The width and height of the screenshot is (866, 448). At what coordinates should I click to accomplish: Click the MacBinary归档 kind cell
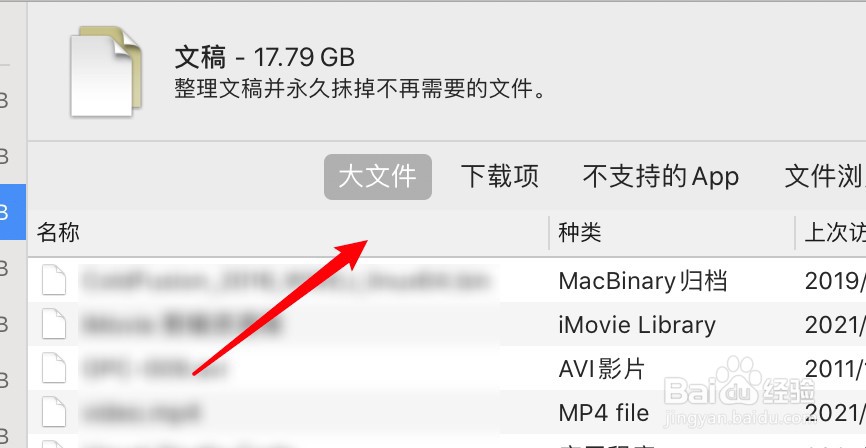[643, 281]
